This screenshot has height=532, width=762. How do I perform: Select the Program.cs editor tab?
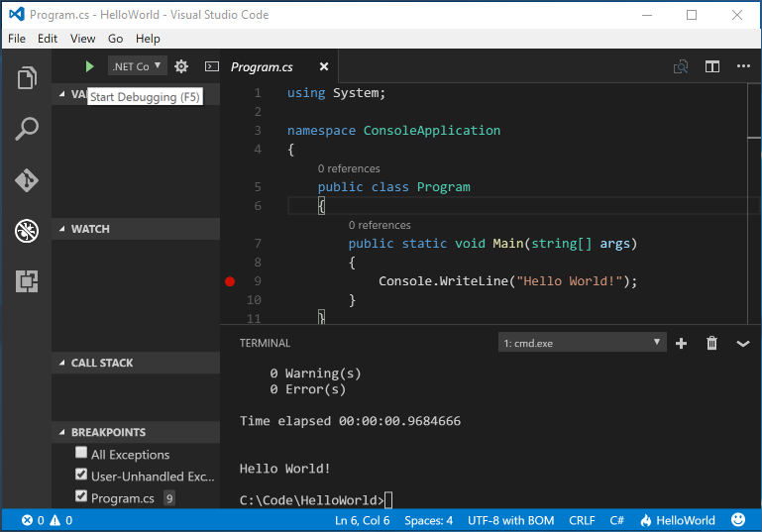(279, 66)
